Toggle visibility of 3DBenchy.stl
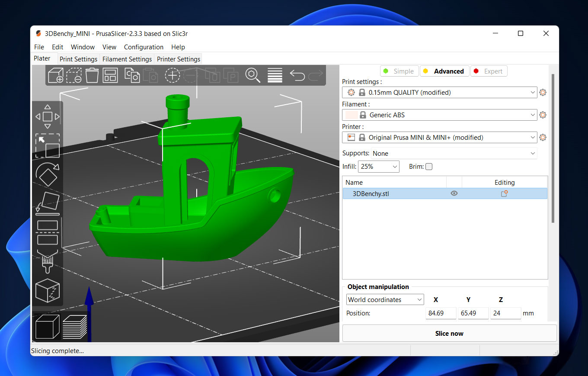588x376 pixels. 454,193
